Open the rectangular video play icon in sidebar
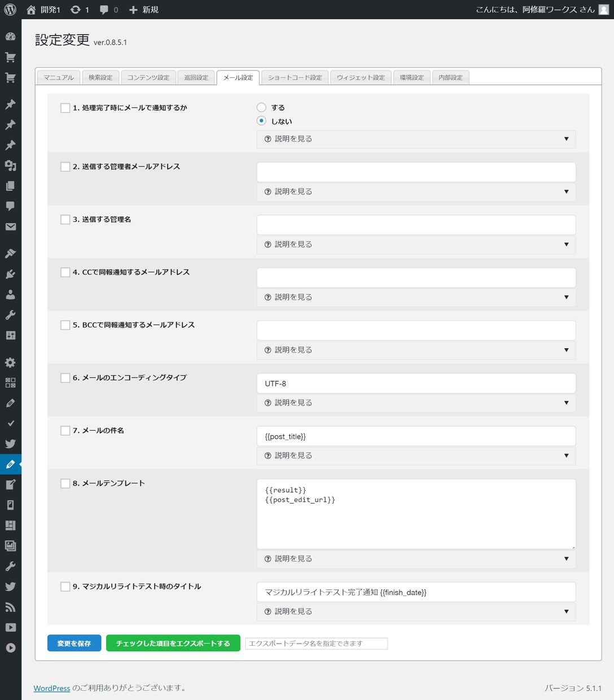Viewport: 614px width, 700px height. pos(10,627)
